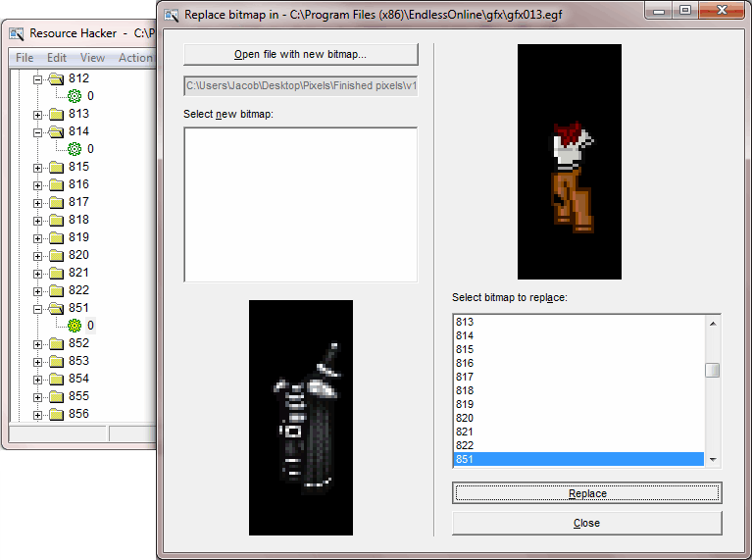Click the folder icon for 852
The width and height of the screenshot is (752, 560).
[x=56, y=343]
